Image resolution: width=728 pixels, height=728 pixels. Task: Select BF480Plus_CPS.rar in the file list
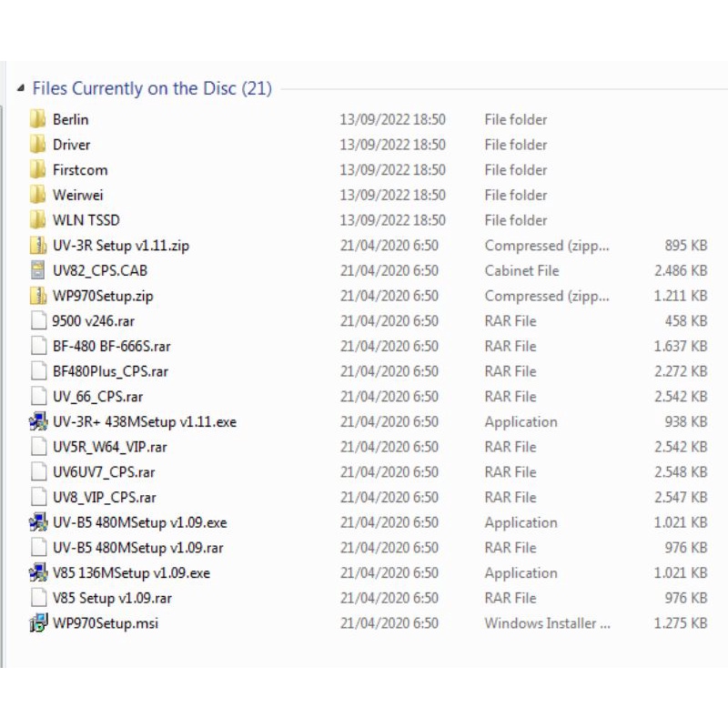[x=110, y=371]
